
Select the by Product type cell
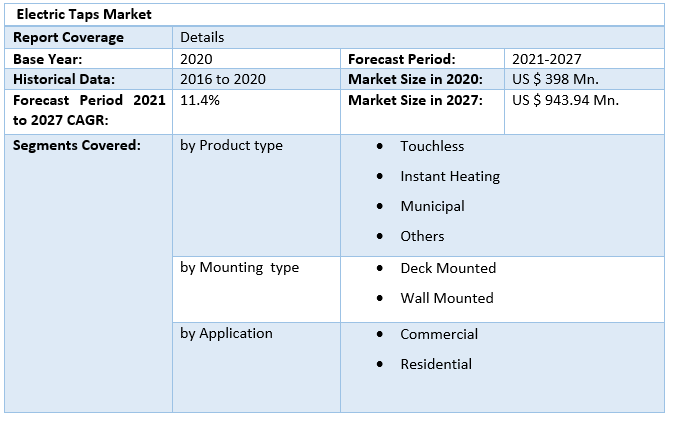231,145
